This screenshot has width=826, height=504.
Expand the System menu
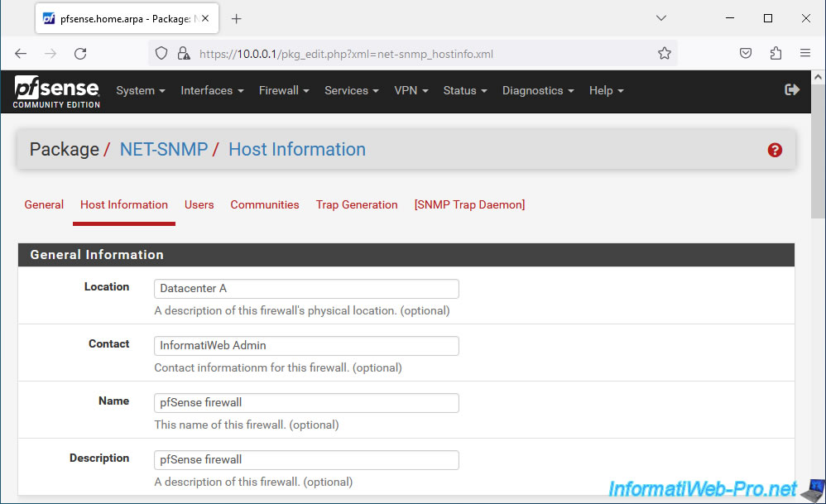click(x=141, y=90)
